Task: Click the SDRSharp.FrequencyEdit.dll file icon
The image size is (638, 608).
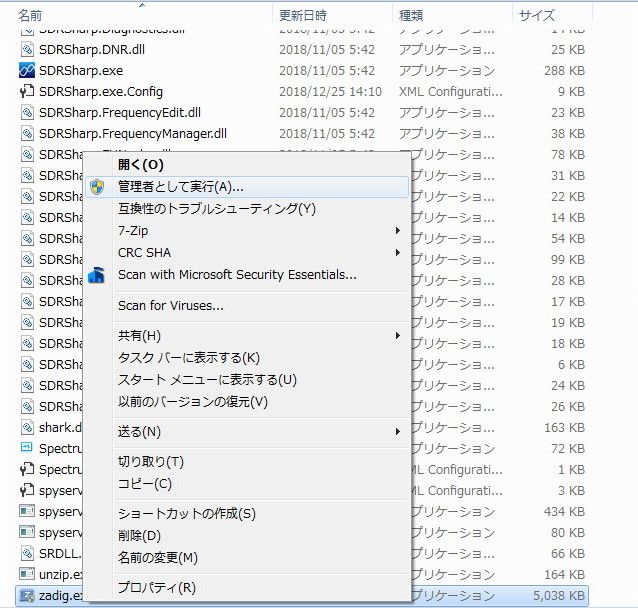Action: coord(27,112)
